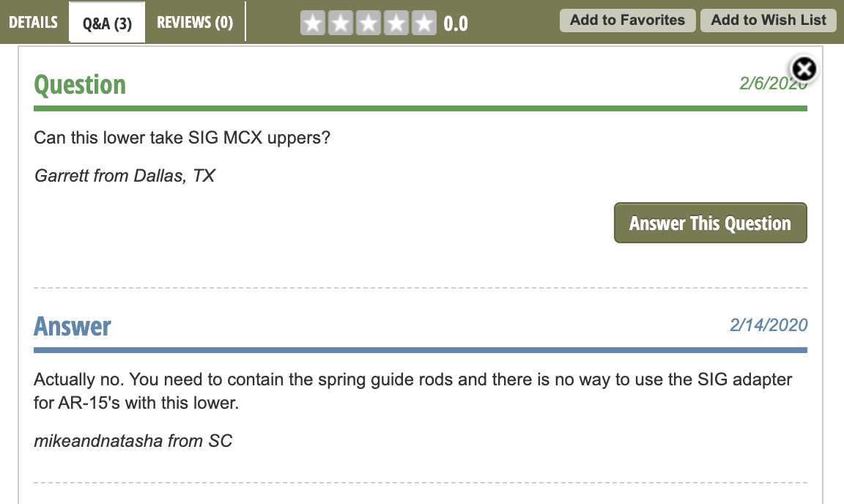Click the blue Answer heading

(72, 326)
